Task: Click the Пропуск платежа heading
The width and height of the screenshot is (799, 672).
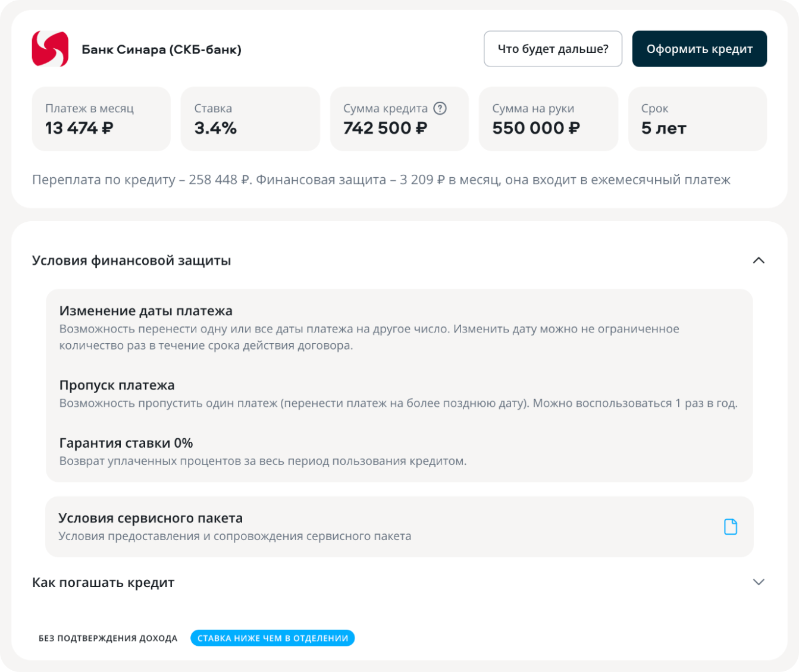Action: 117,385
